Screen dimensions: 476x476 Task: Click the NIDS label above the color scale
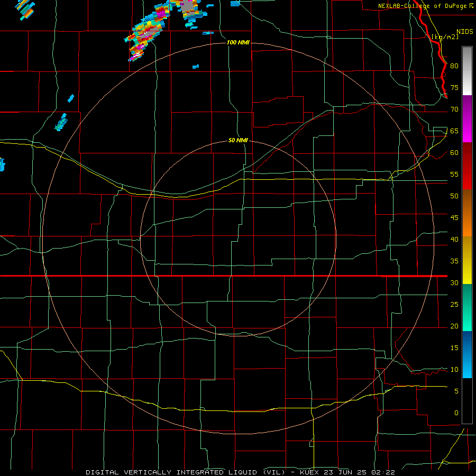[464, 32]
